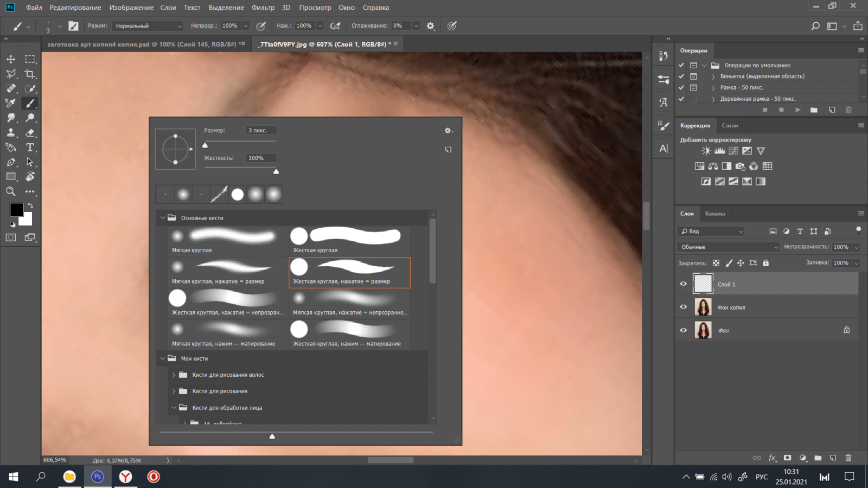Click brush Размер value field
The width and height of the screenshot is (868, 488).
[x=261, y=131]
